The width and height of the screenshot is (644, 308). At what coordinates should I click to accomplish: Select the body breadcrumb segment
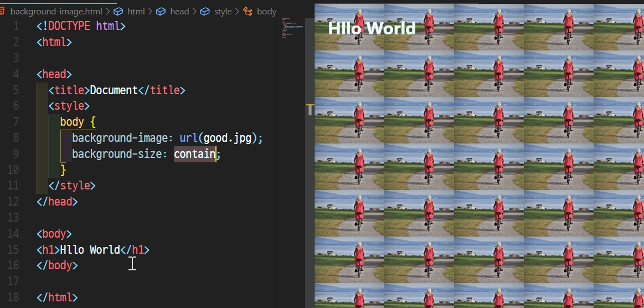coord(266,12)
